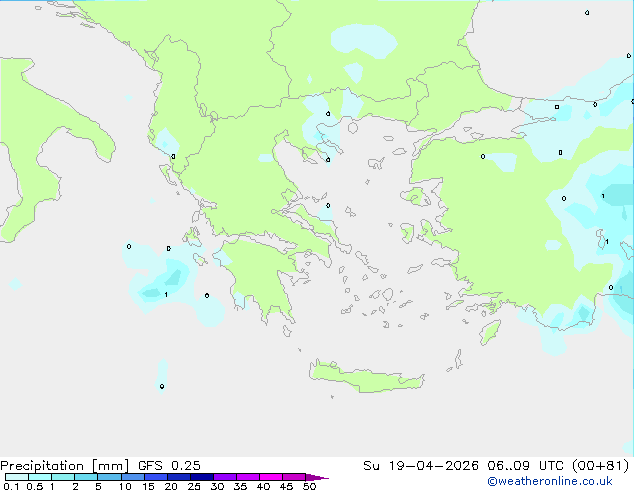The image size is (634, 490).
Task: Click the legend scale value '35'
Action: (240, 486)
